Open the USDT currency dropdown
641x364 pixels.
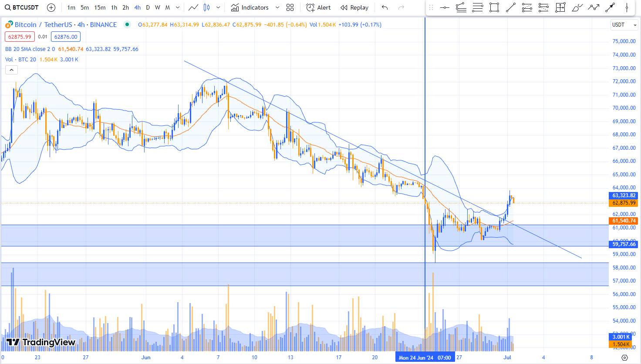pyautogui.click(x=624, y=25)
